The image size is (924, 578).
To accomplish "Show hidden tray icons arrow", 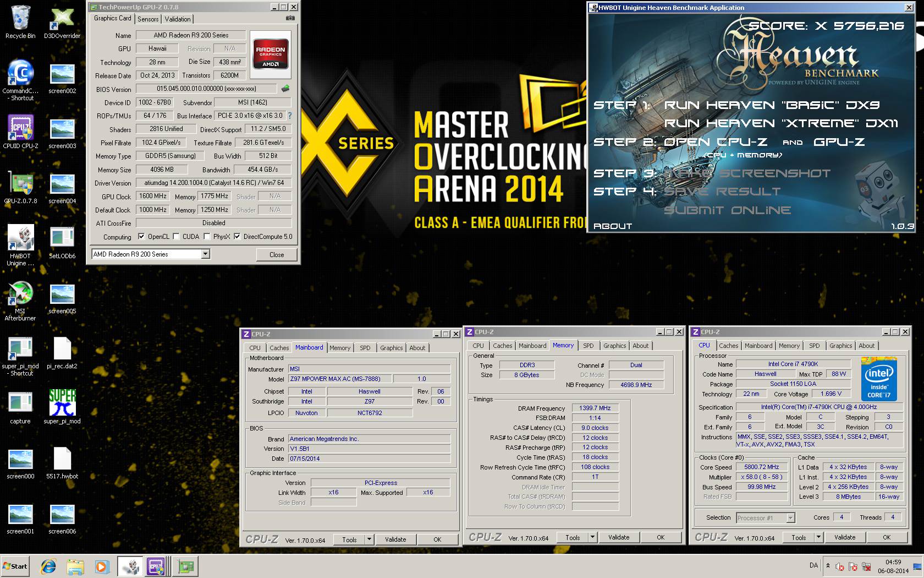I will pyautogui.click(x=828, y=565).
